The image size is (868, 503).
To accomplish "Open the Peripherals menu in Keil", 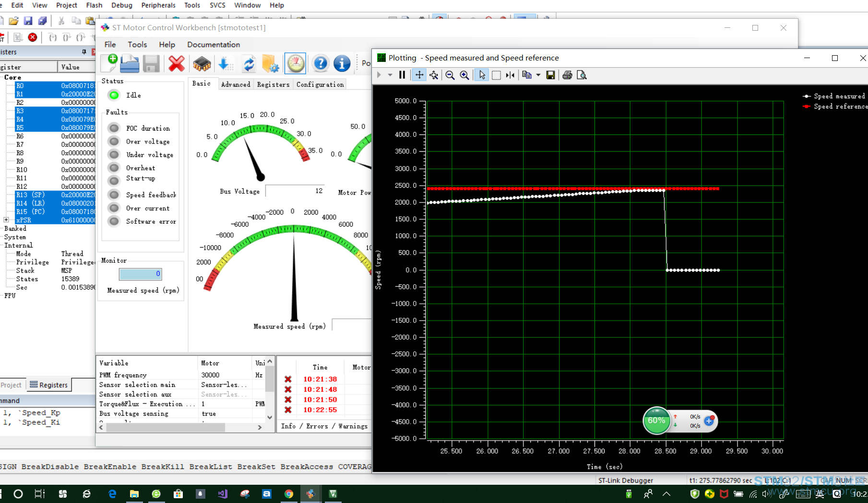I will coord(158,5).
